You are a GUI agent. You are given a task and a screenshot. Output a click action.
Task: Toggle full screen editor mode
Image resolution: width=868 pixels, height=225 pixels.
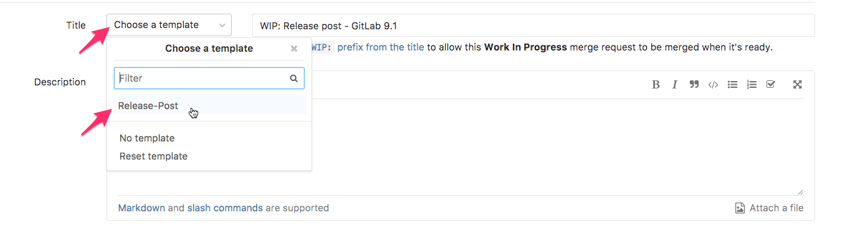(x=797, y=85)
